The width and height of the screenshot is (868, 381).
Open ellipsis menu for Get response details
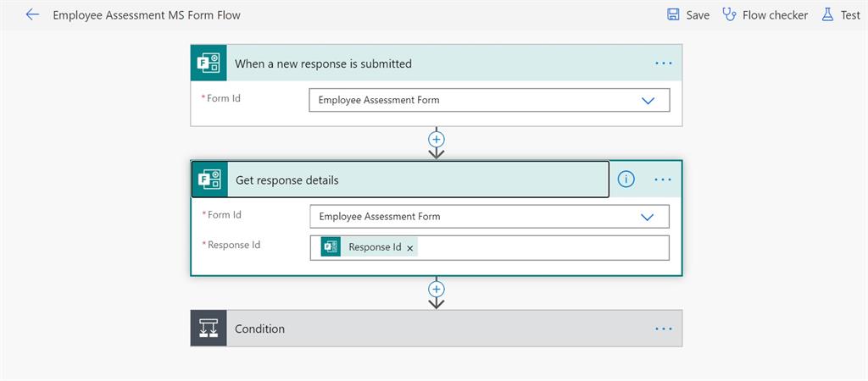(663, 179)
